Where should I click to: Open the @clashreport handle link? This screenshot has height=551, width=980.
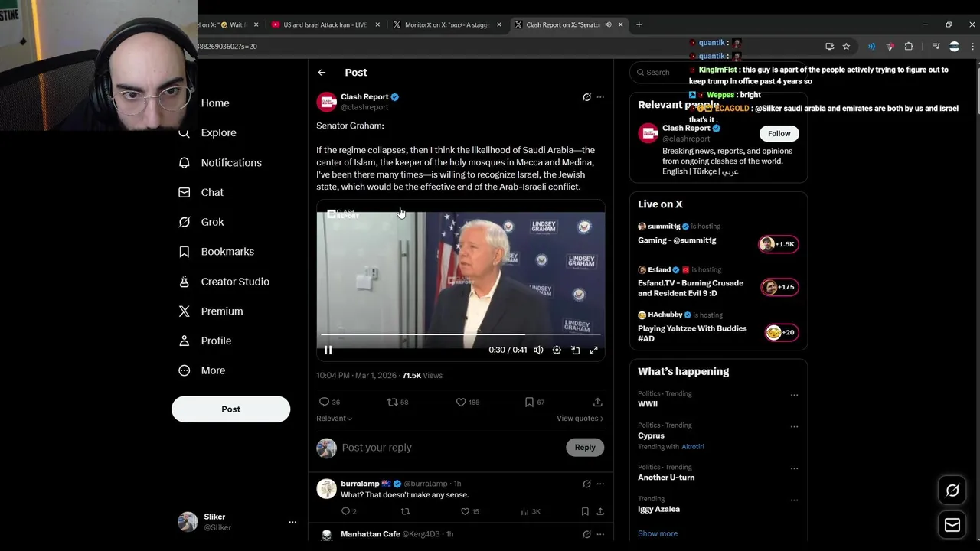686,139
